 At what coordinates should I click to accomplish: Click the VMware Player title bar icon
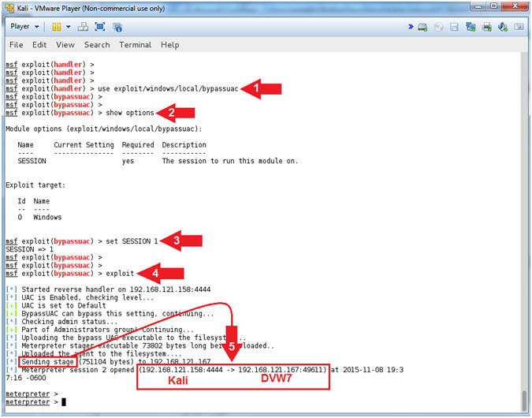coord(9,8)
